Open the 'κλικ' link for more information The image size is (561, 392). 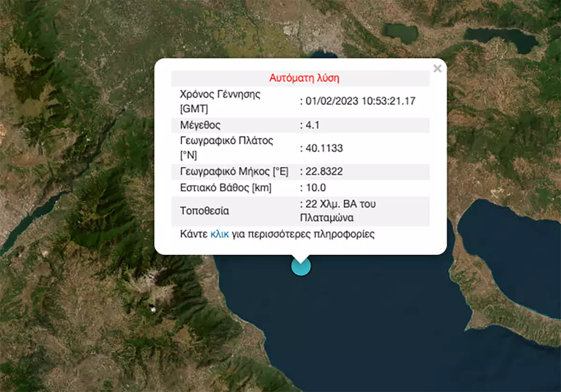point(220,234)
